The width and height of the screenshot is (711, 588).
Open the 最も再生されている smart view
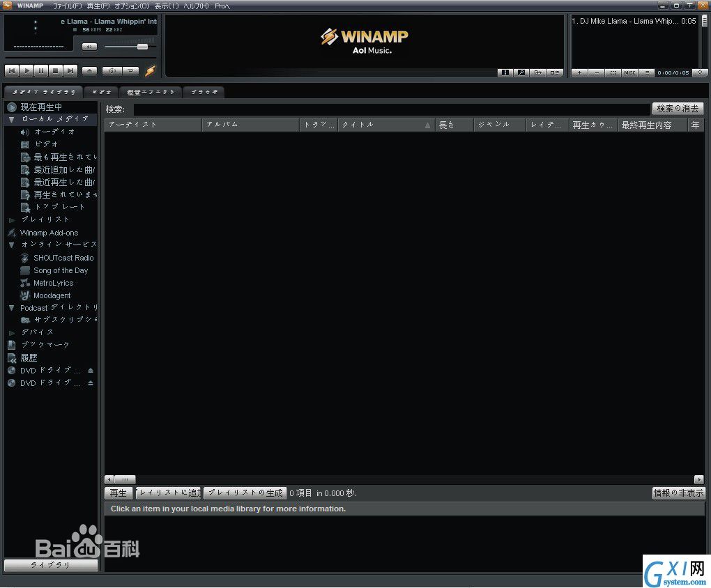(59, 157)
